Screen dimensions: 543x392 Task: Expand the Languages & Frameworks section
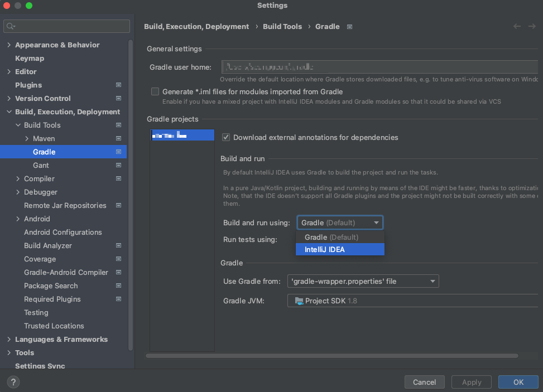click(9, 339)
